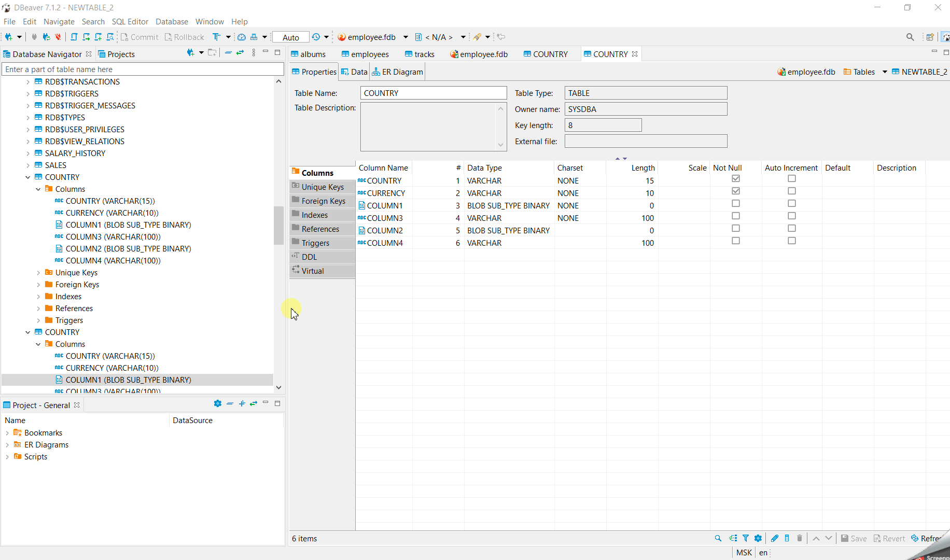Viewport: 950px width, 560px height.
Task: Open the < N/A > schema dropdown
Action: pos(463,37)
